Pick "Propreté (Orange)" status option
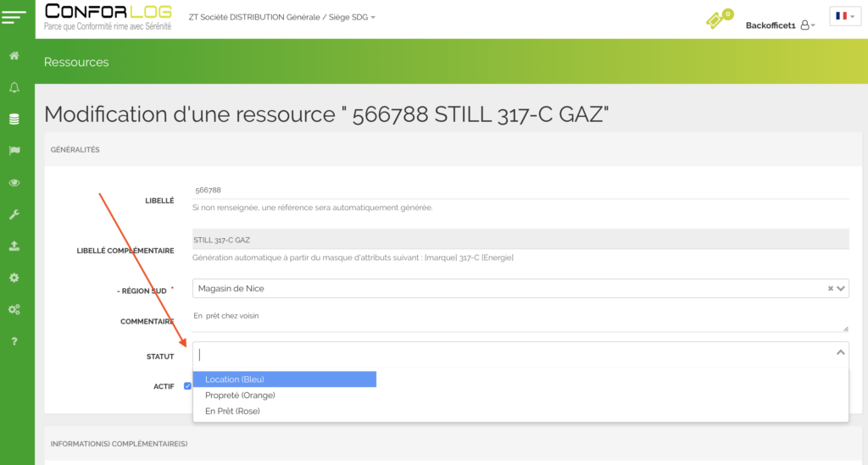 240,396
